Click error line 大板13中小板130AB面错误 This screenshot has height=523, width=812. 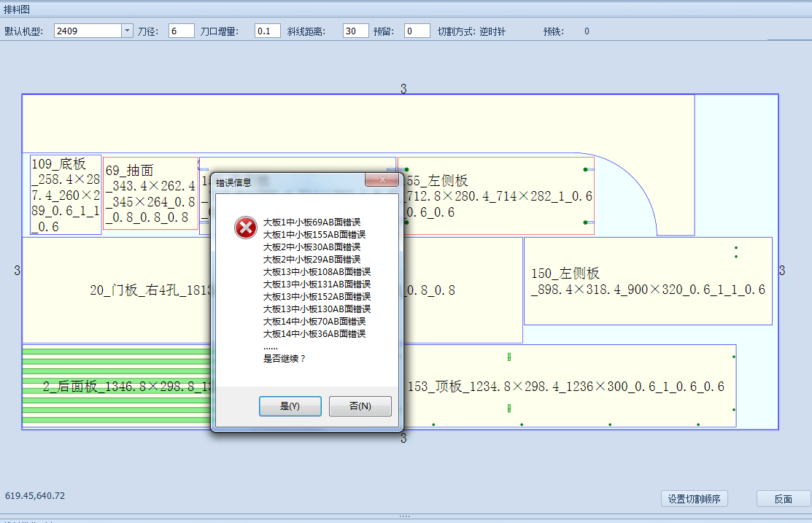[x=317, y=309]
